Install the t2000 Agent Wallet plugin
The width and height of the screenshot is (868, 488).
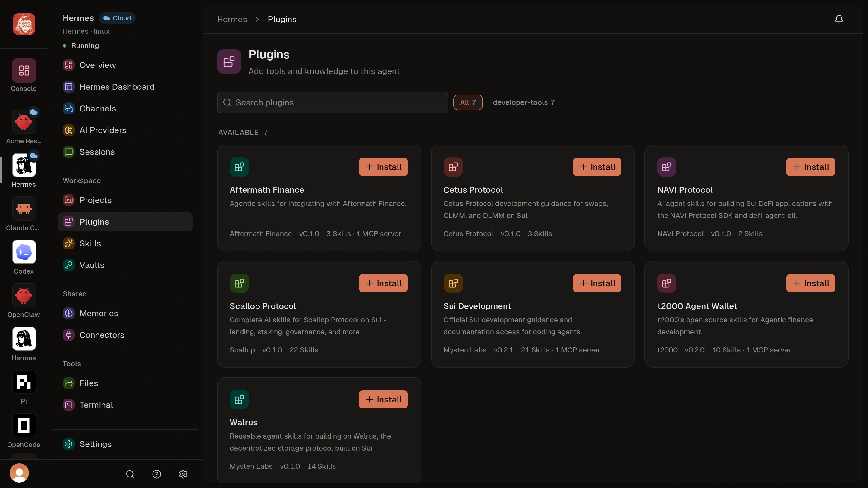810,283
